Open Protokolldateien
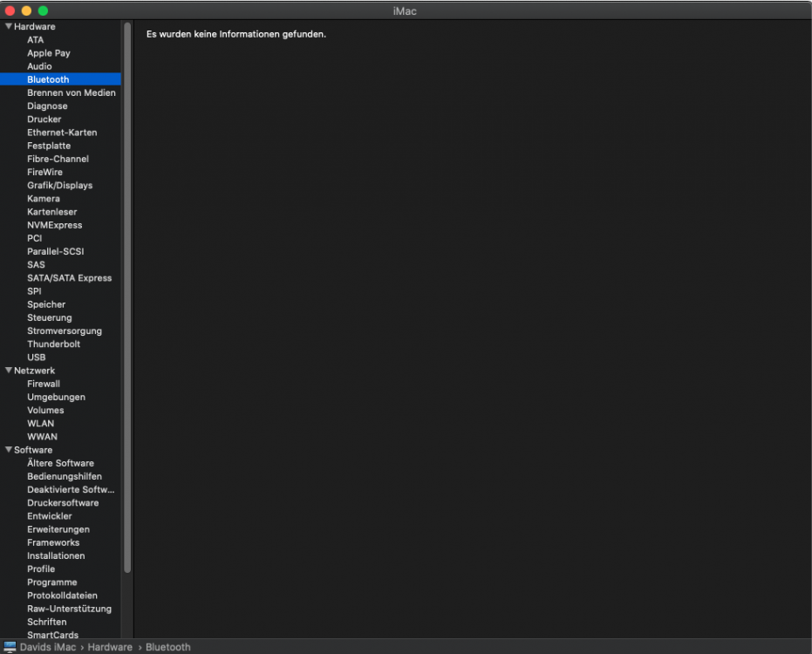The width and height of the screenshot is (812, 654). pyautogui.click(x=62, y=596)
